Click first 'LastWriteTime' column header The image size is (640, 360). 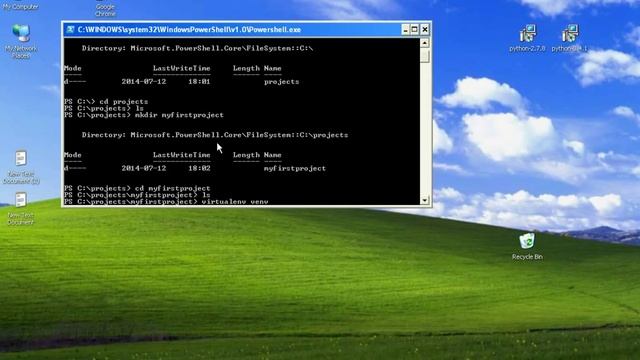pyautogui.click(x=182, y=68)
